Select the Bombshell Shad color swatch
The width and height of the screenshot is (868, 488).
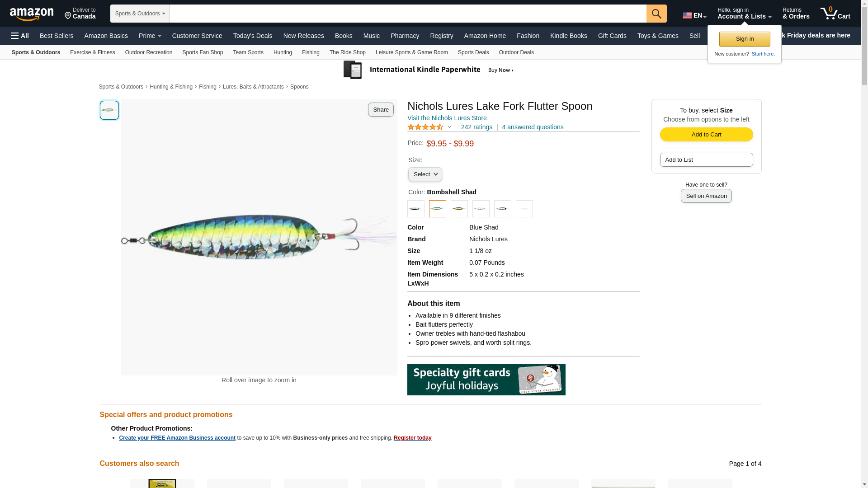tap(437, 209)
